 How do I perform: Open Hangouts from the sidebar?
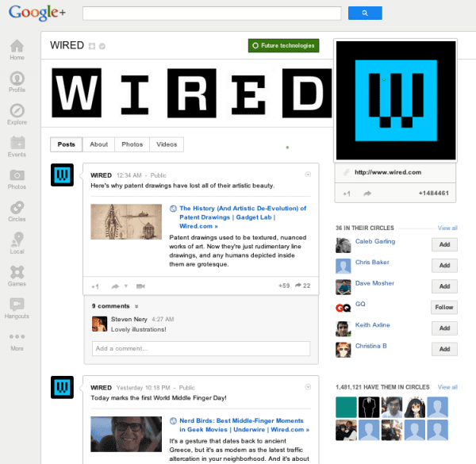coord(17,309)
